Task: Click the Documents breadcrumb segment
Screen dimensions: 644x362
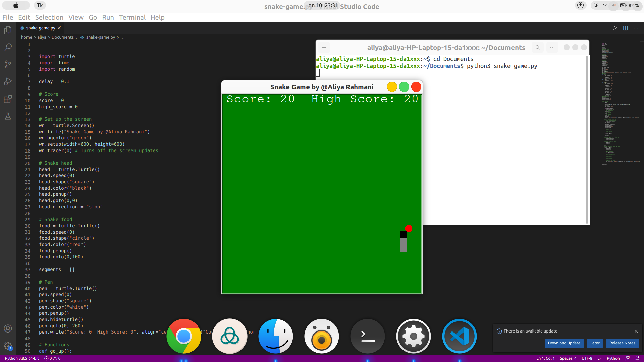Action: (x=62, y=37)
